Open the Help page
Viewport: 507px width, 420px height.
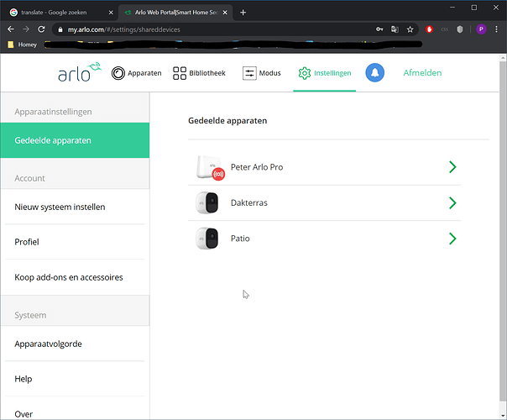(75, 379)
